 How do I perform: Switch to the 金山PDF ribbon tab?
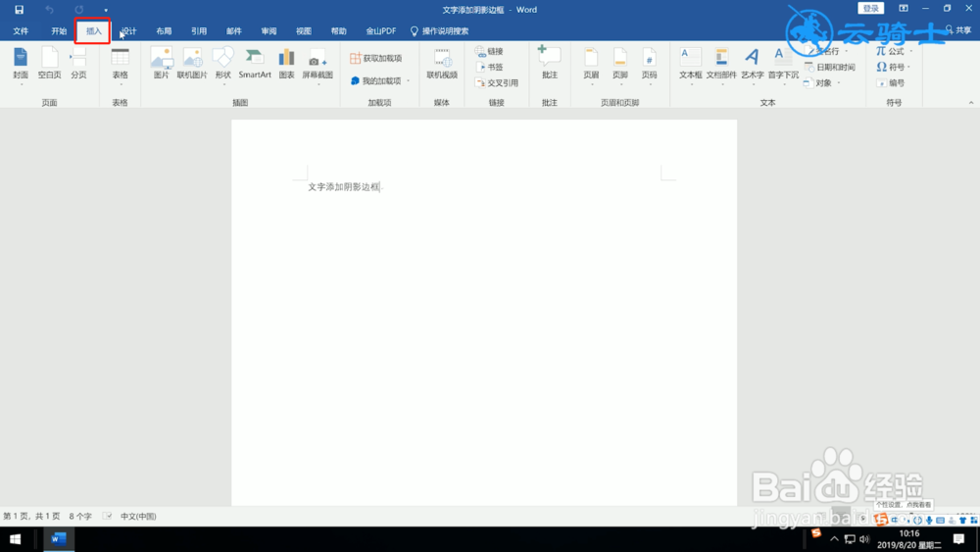pyautogui.click(x=380, y=30)
